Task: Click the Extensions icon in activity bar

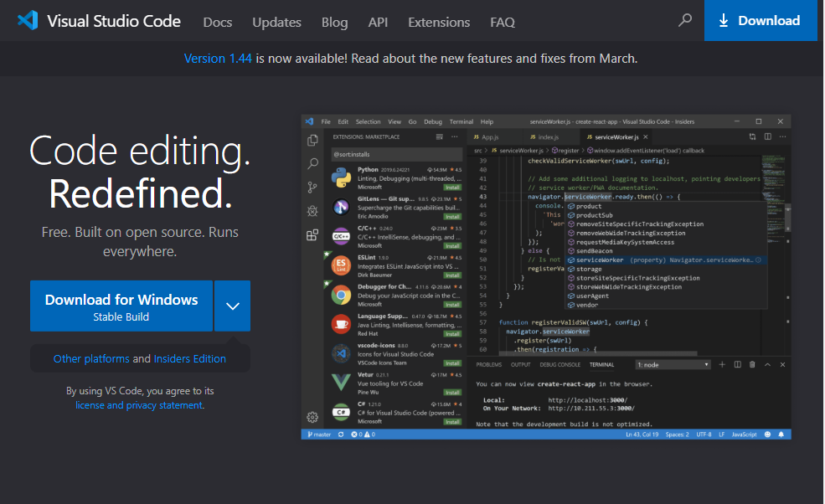Action: point(312,234)
